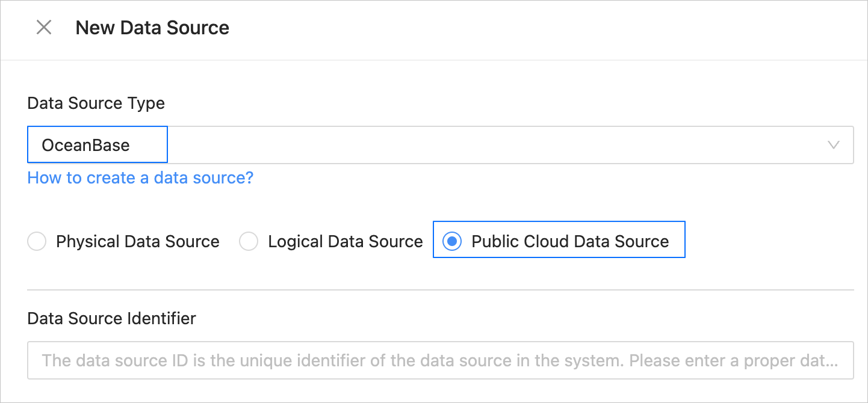Image resolution: width=868 pixels, height=403 pixels.
Task: Click the OceanBase data source type selector
Action: pyautogui.click(x=97, y=144)
